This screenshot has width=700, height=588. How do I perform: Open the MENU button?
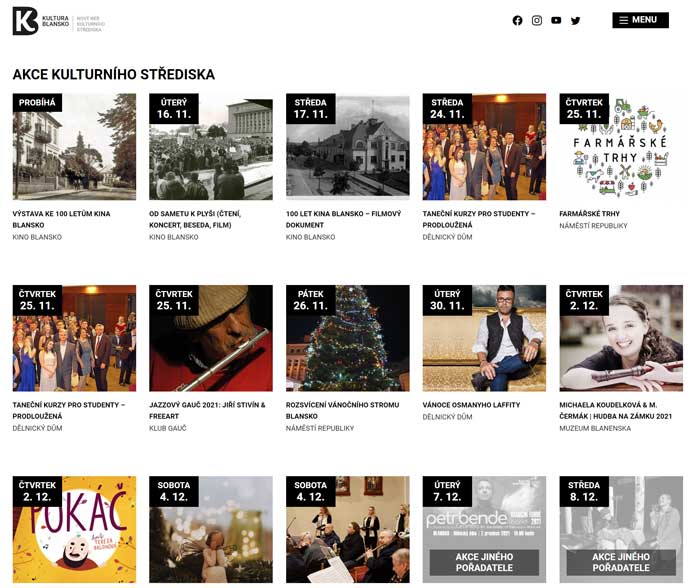[640, 20]
